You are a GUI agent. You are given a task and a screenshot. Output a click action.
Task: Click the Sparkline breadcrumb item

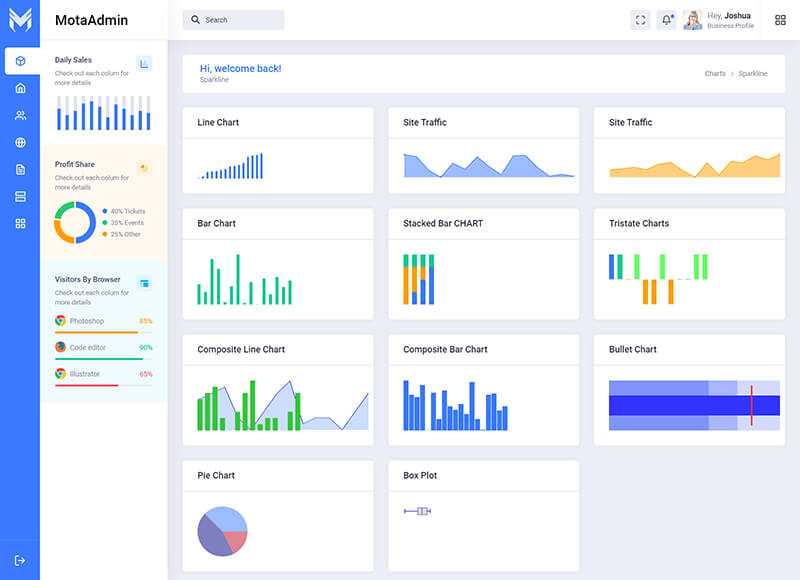click(x=753, y=74)
